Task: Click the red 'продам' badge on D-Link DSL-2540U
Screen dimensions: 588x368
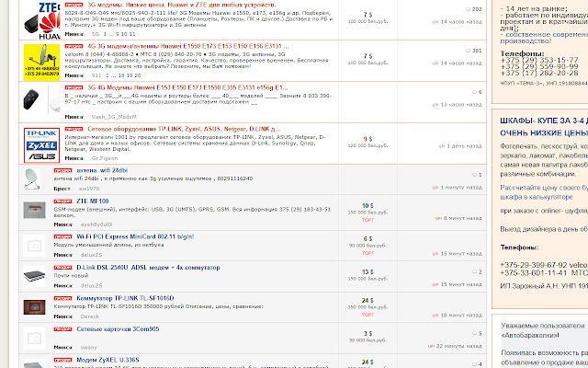Action: pos(62,268)
